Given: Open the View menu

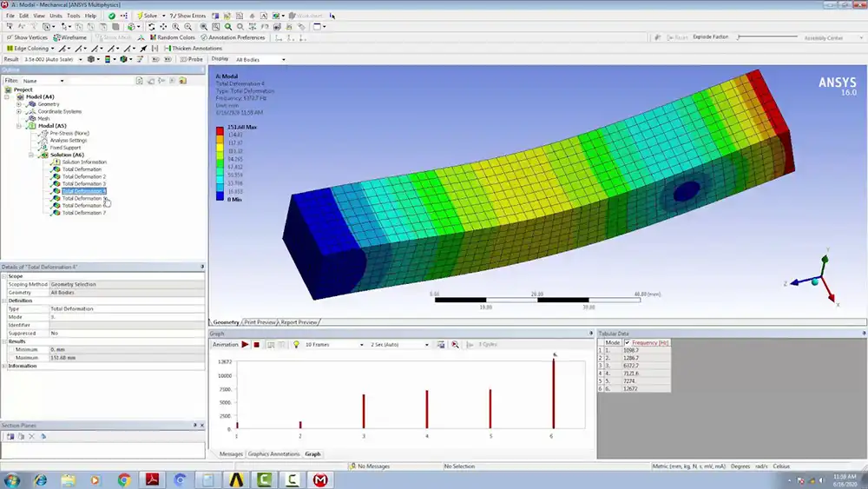Looking at the screenshot, I should point(39,16).
